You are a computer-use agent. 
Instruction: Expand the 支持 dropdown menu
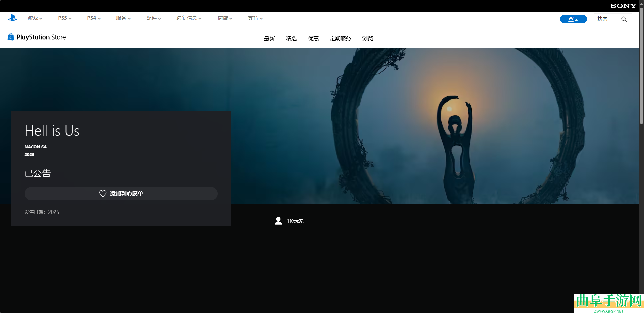coord(255,18)
